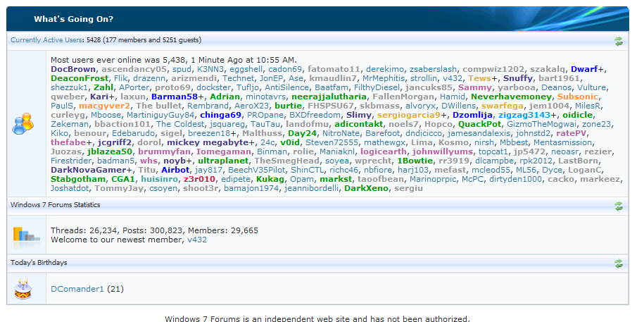
Task: Click the Today's Birthdays heading
Action: [x=39, y=262]
